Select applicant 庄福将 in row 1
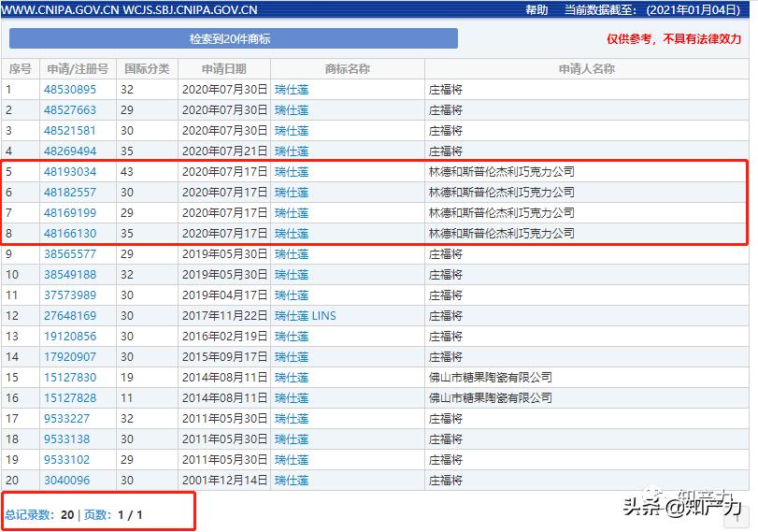 [446, 90]
